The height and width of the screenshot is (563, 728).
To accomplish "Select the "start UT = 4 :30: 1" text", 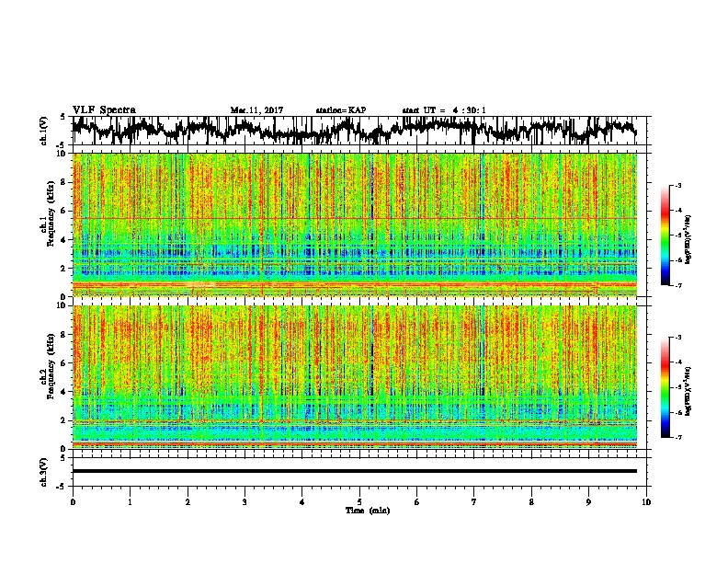I will click(x=444, y=110).
